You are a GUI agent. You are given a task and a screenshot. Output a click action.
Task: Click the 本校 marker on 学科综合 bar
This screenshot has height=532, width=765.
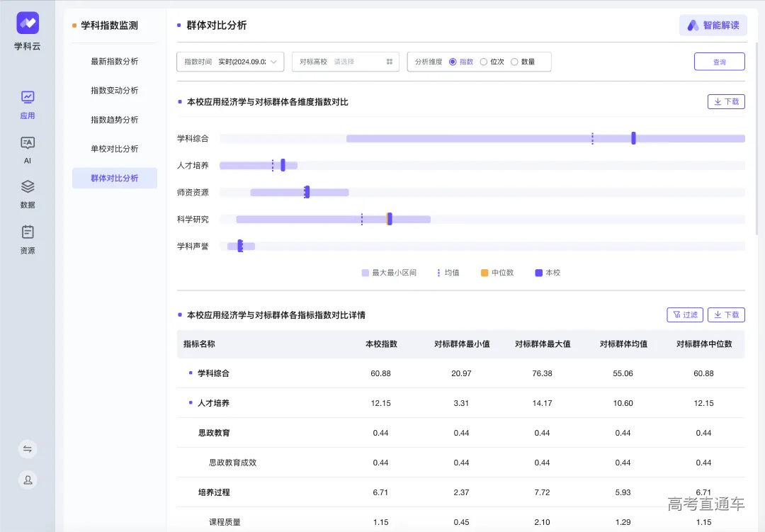coord(633,138)
